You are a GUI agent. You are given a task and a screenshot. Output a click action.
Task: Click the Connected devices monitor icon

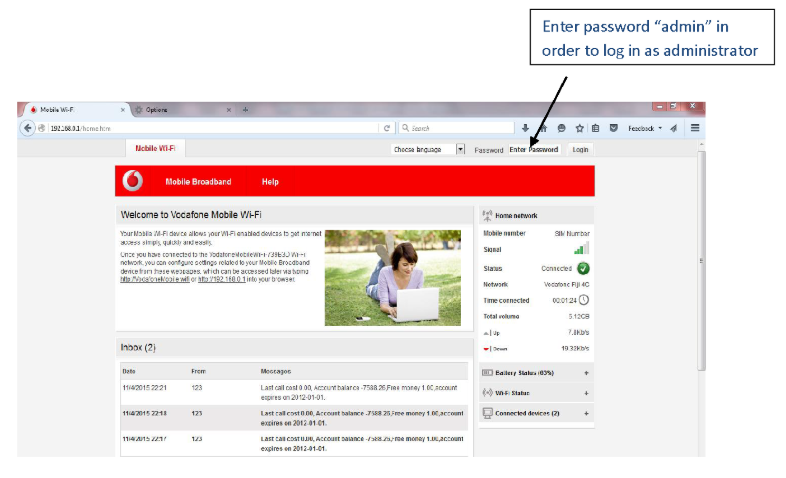[x=487, y=413]
